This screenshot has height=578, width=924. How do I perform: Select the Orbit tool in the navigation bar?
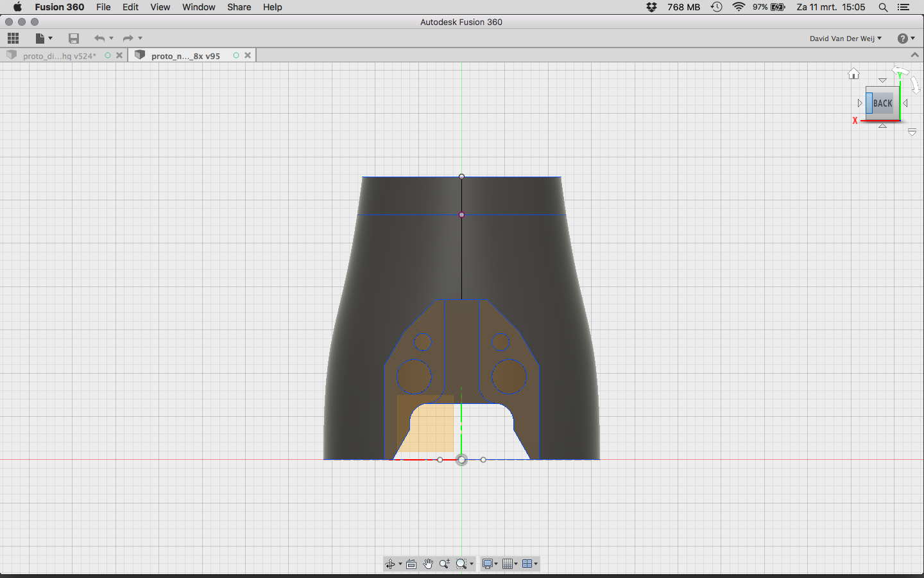click(391, 564)
